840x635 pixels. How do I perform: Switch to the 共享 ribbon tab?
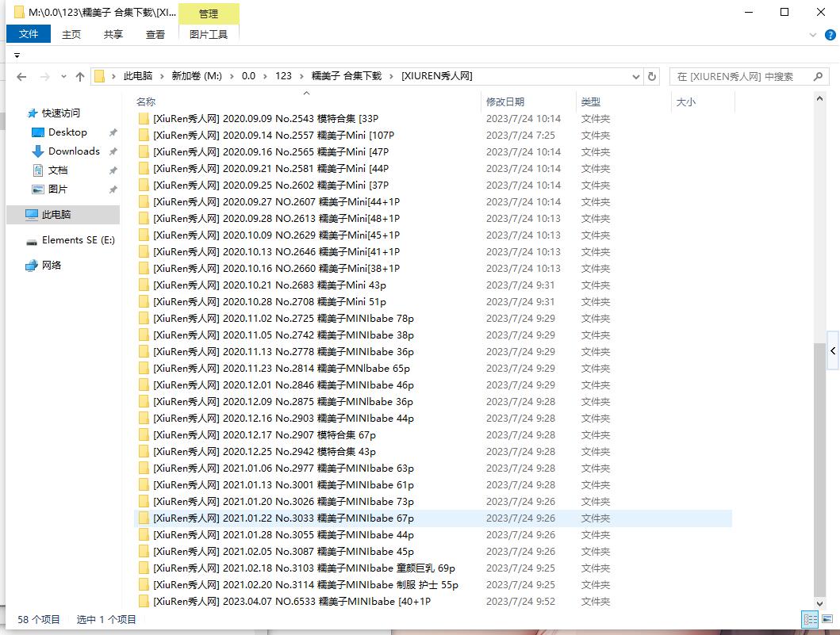pos(113,34)
